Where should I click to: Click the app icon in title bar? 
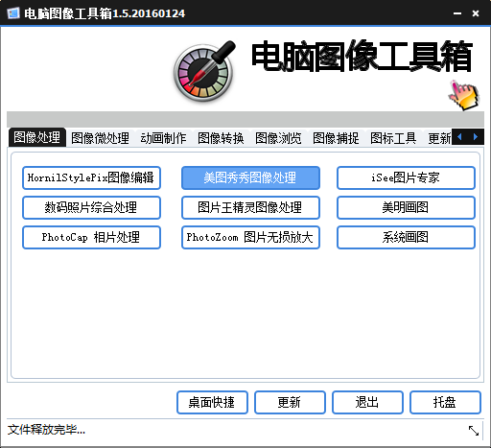point(13,13)
